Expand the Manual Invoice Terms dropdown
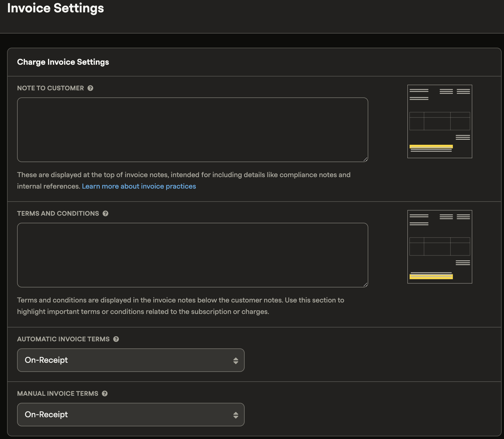This screenshot has height=439, width=504. 131,415
